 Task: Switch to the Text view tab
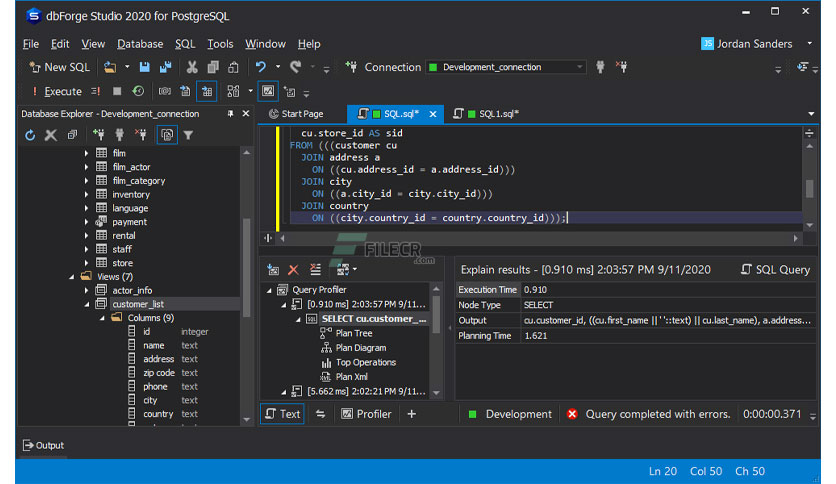283,414
